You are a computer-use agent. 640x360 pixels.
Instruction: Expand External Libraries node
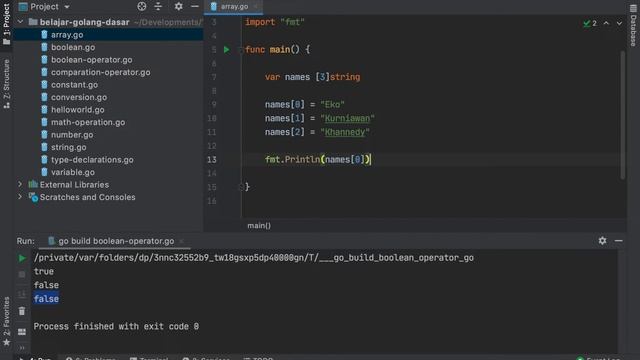pyautogui.click(x=20, y=184)
